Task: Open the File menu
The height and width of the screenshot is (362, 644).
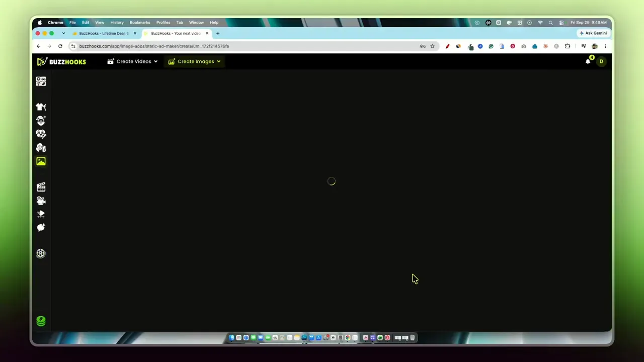Action: (72, 23)
